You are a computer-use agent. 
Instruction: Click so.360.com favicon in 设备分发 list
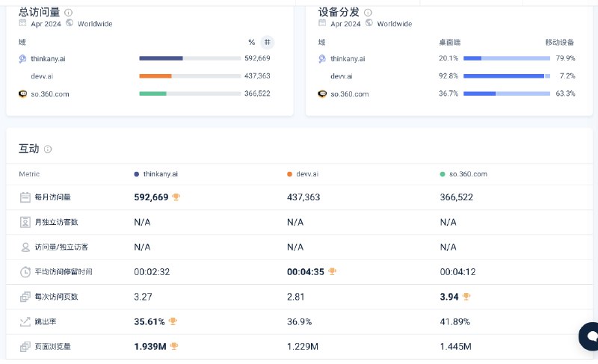322,93
